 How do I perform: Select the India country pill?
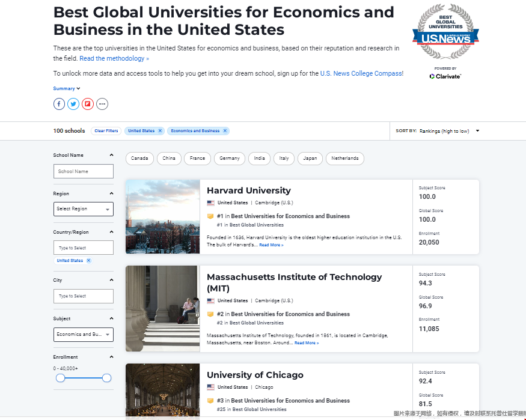pos(259,158)
